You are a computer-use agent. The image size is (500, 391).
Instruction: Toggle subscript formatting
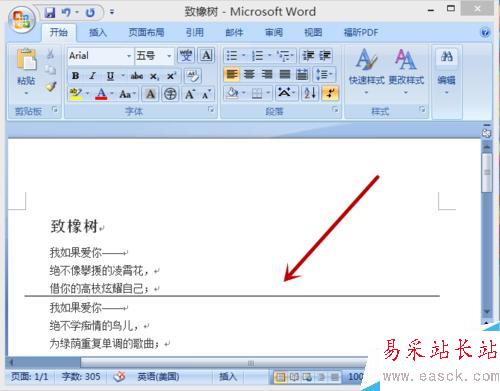[x=154, y=76]
